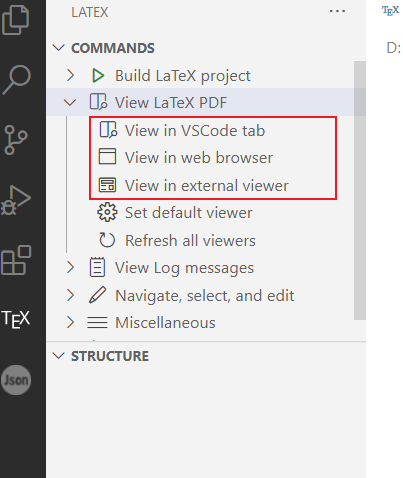The height and width of the screenshot is (478, 403).
Task: Click the TeX file tab icon
Action: click(390, 11)
